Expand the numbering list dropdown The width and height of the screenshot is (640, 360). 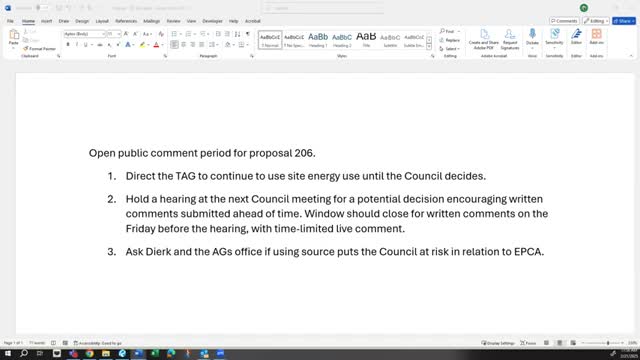click(194, 34)
